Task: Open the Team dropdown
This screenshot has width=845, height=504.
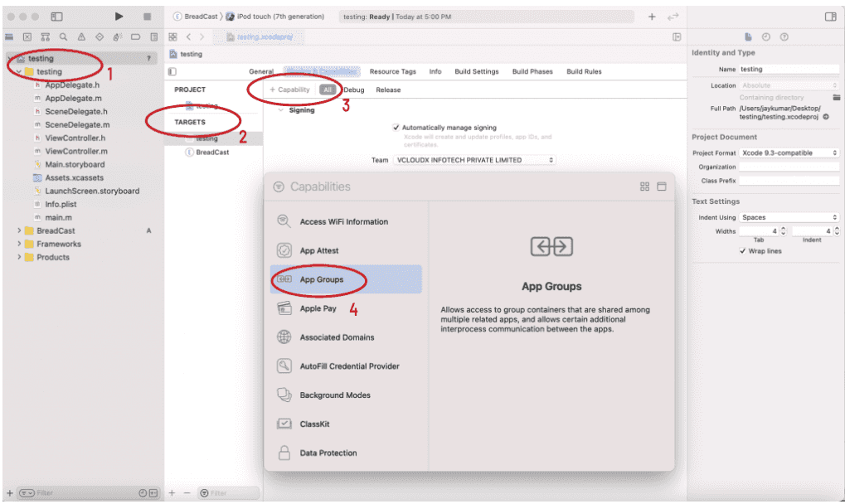Action: tap(474, 160)
